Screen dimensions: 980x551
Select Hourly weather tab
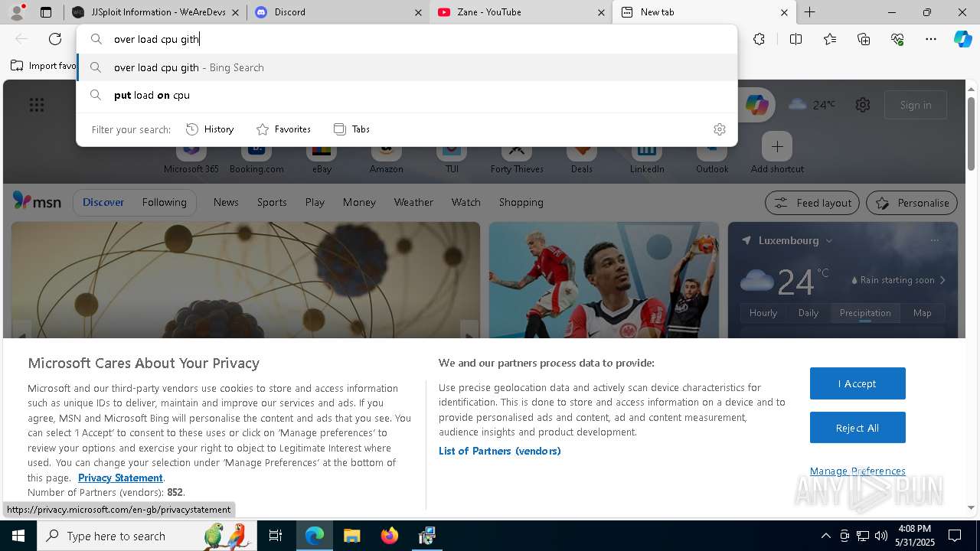point(763,313)
